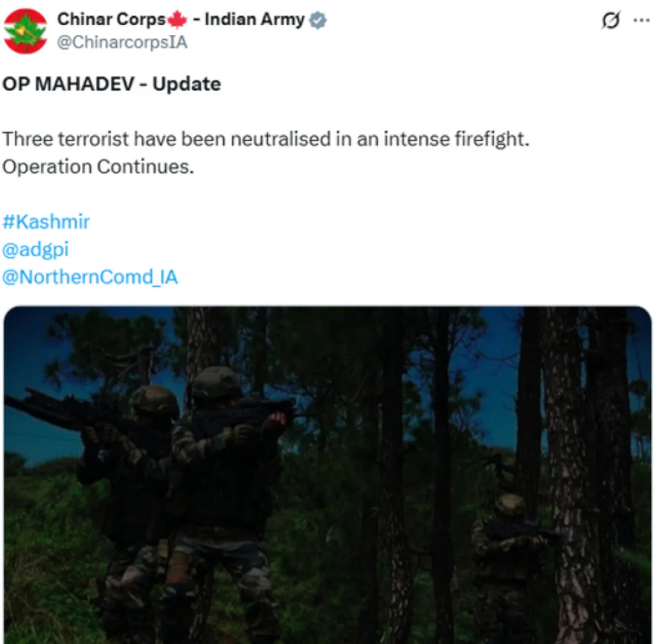The width and height of the screenshot is (660, 644).
Task: Expand the attached forest soldiers photo
Action: click(328, 475)
